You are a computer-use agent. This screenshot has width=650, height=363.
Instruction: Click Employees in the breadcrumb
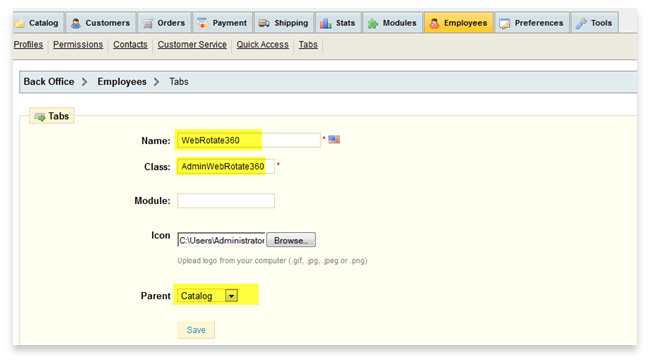[x=122, y=82]
